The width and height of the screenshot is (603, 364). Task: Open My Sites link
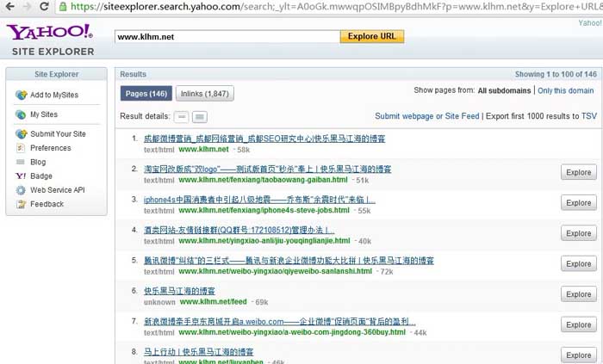tap(44, 114)
